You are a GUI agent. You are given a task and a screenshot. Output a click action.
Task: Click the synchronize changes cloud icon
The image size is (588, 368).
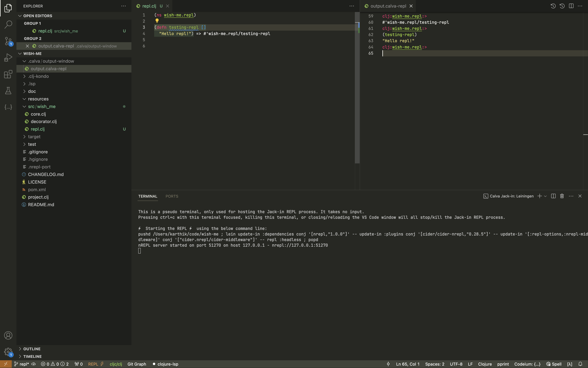click(x=34, y=364)
